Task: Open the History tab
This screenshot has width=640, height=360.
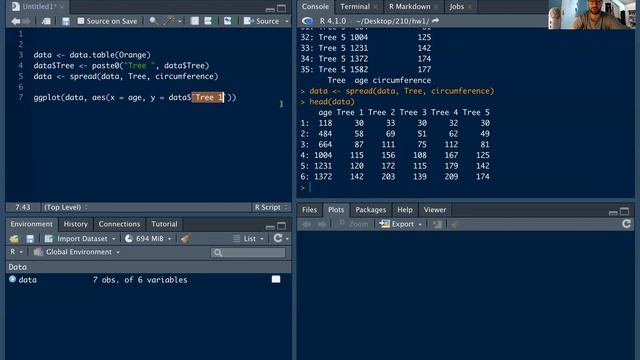Action: tap(76, 224)
